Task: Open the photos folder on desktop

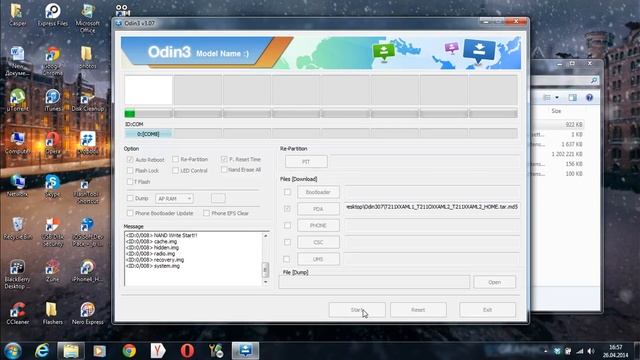Action: (87, 57)
